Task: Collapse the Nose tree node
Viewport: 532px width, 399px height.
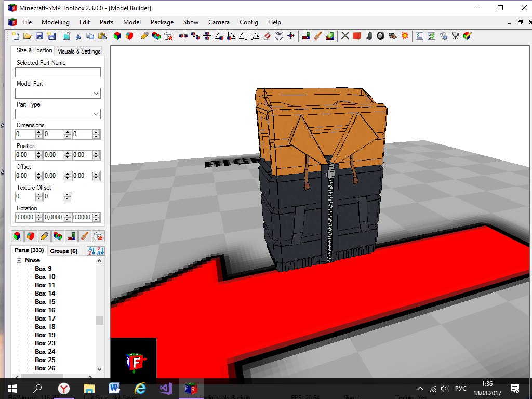Action: 19,261
